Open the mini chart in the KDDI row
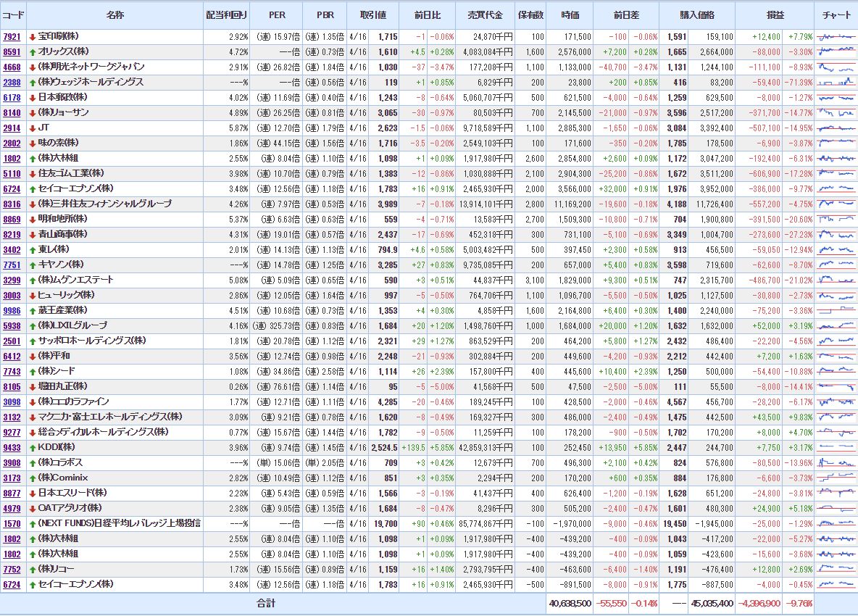 tap(836, 447)
